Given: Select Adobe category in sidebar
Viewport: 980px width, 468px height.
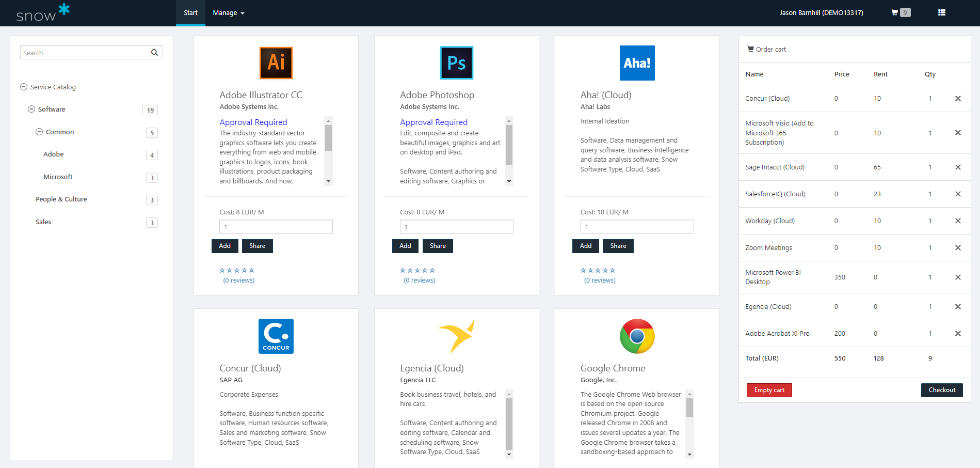Looking at the screenshot, I should tap(54, 154).
